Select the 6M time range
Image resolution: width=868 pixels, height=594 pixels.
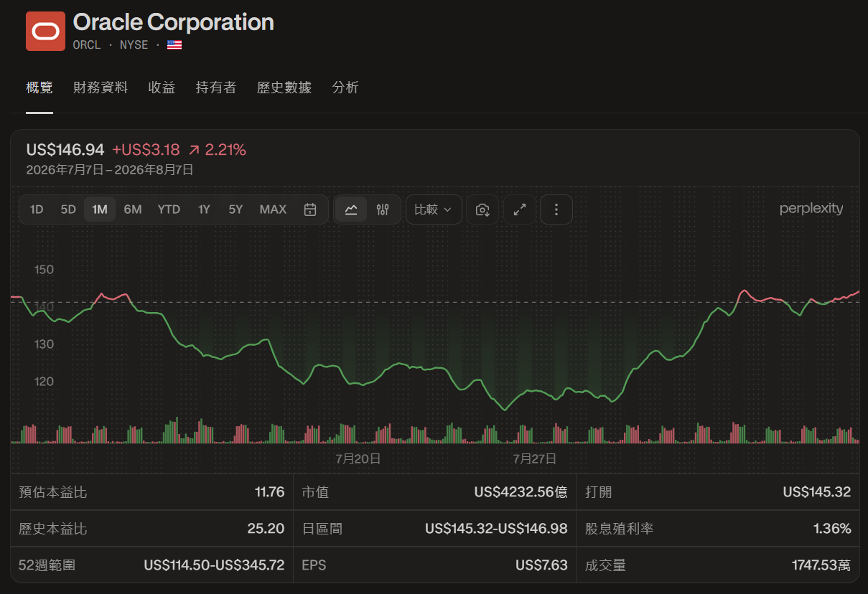point(133,209)
